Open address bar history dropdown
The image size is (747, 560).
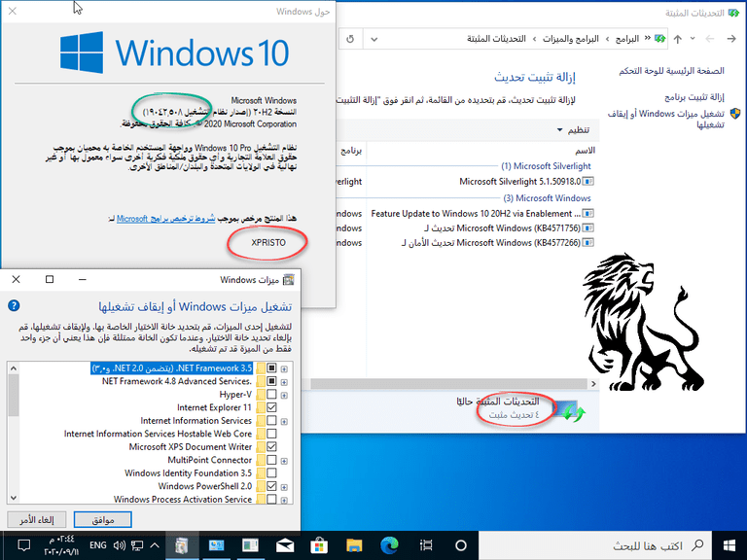pos(374,39)
